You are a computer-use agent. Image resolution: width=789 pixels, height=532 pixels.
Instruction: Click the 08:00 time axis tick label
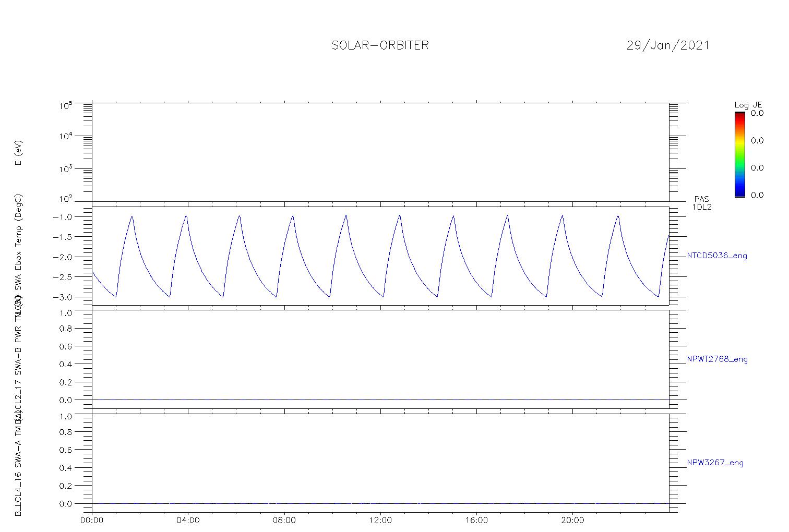(284, 521)
